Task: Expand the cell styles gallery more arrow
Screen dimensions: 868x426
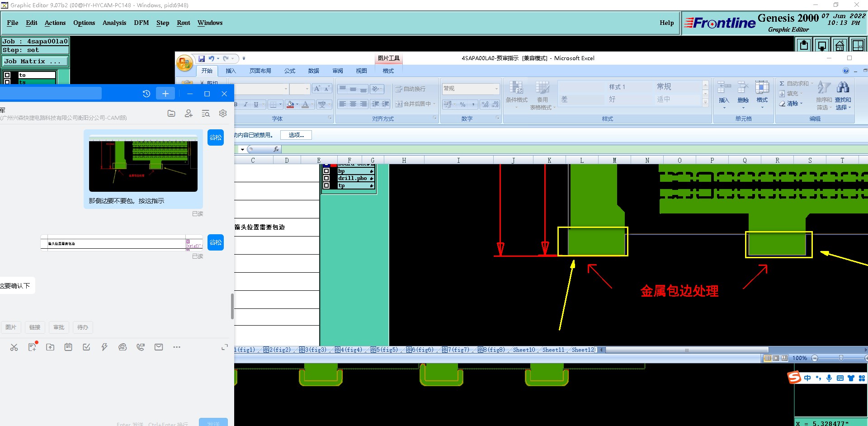Action: (705, 103)
